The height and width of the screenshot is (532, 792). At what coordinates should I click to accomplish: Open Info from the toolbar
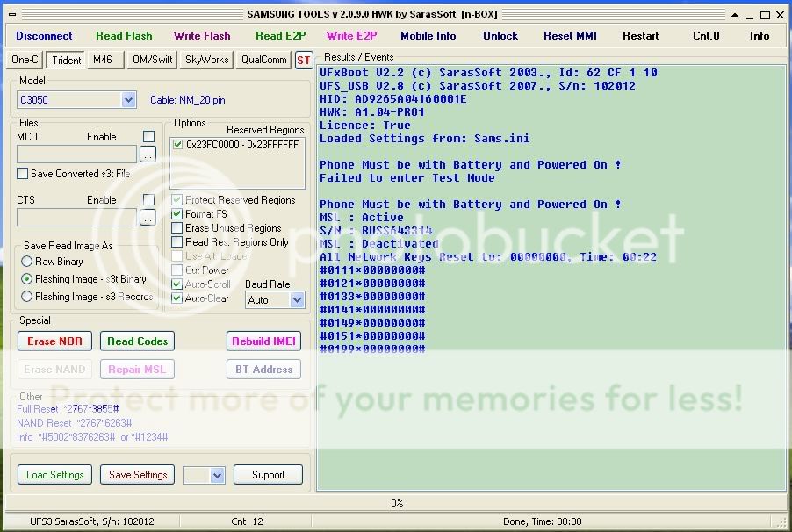pyautogui.click(x=760, y=36)
